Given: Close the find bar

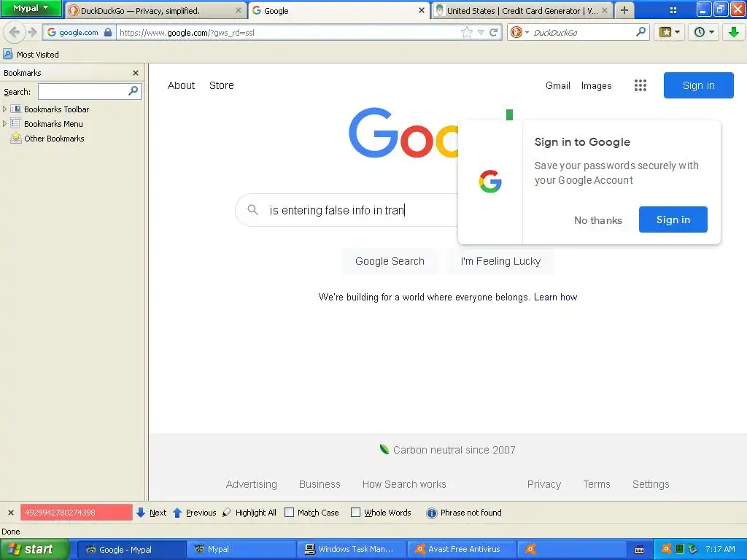Looking at the screenshot, I should coord(10,513).
